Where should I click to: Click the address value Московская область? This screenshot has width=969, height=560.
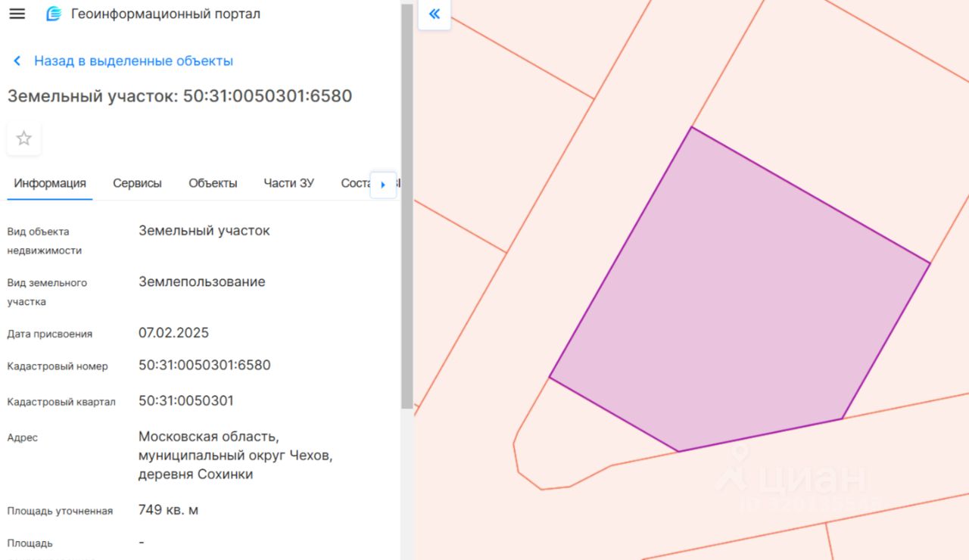click(x=209, y=437)
